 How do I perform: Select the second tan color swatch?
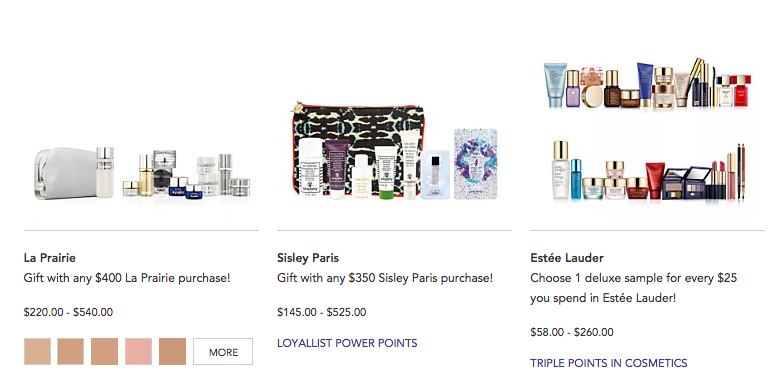[x=71, y=352]
